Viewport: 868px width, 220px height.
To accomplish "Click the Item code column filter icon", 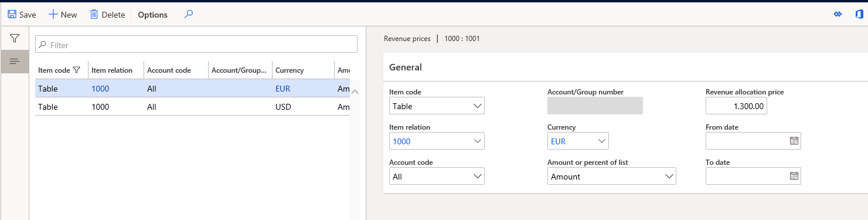I will (x=76, y=70).
